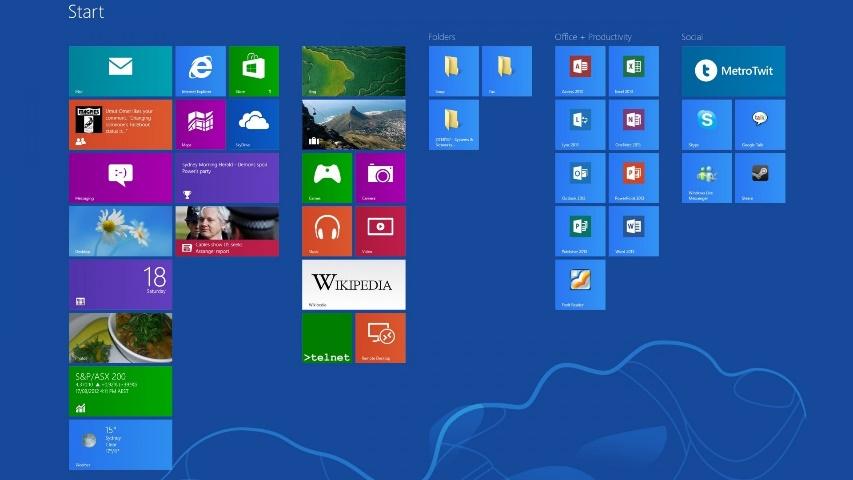Open the Music tile with headphones
Screen dimensions: 853x480
(327, 231)
